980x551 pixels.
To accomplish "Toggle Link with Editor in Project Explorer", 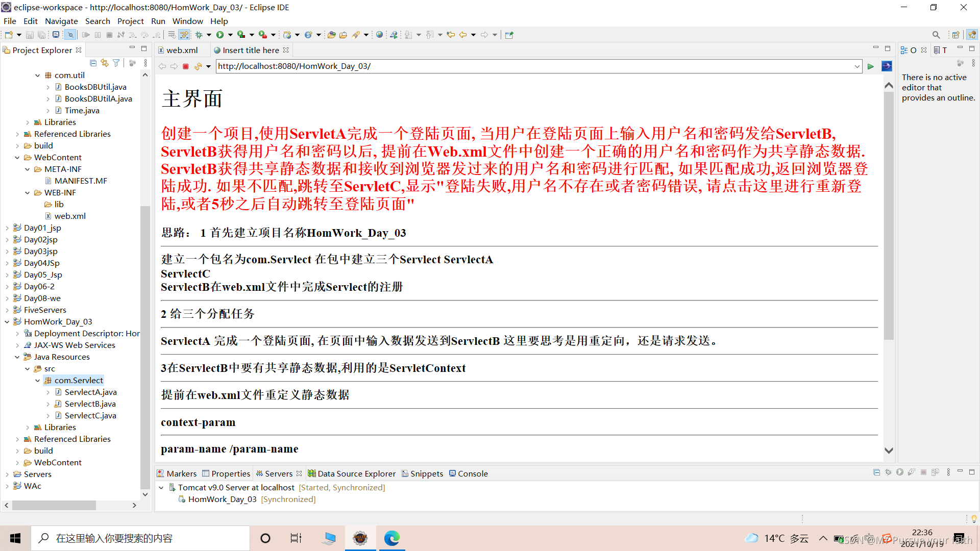I will click(105, 63).
